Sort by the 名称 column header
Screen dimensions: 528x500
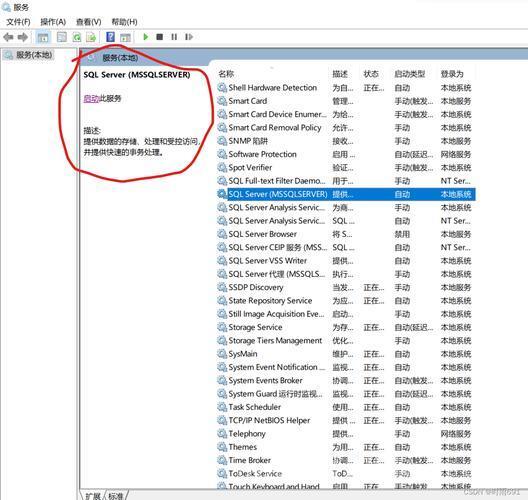point(226,74)
